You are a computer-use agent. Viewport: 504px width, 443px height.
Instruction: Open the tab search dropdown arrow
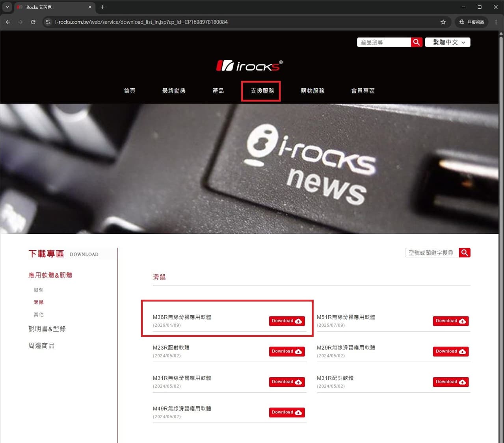(7, 7)
